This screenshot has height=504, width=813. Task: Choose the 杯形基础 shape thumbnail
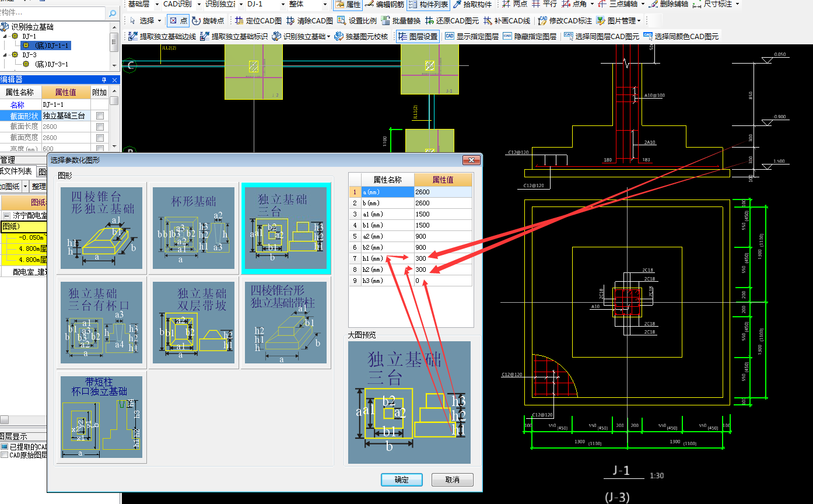coord(194,228)
